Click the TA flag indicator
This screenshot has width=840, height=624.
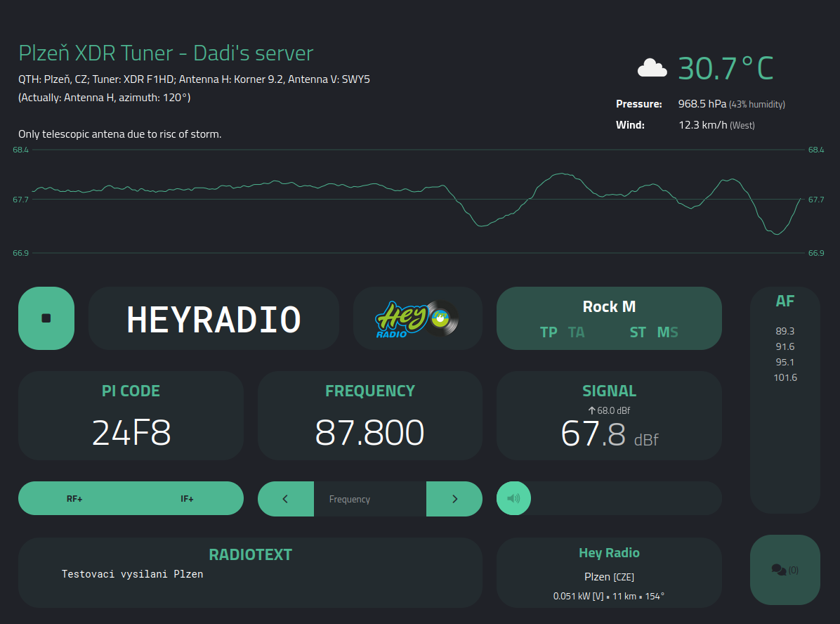[577, 332]
